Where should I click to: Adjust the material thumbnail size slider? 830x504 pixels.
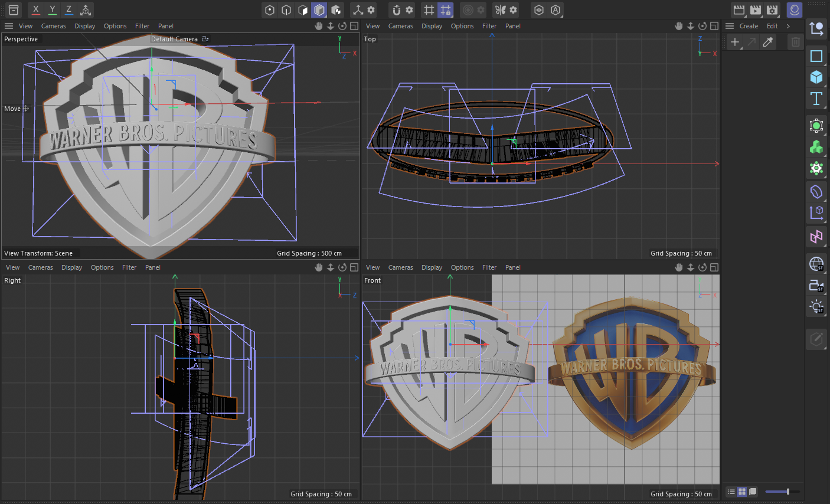tap(782, 492)
